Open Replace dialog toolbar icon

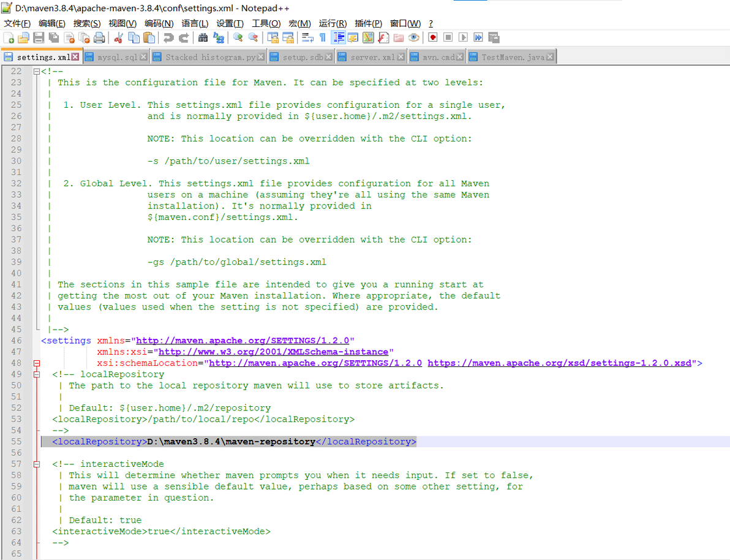[219, 38]
